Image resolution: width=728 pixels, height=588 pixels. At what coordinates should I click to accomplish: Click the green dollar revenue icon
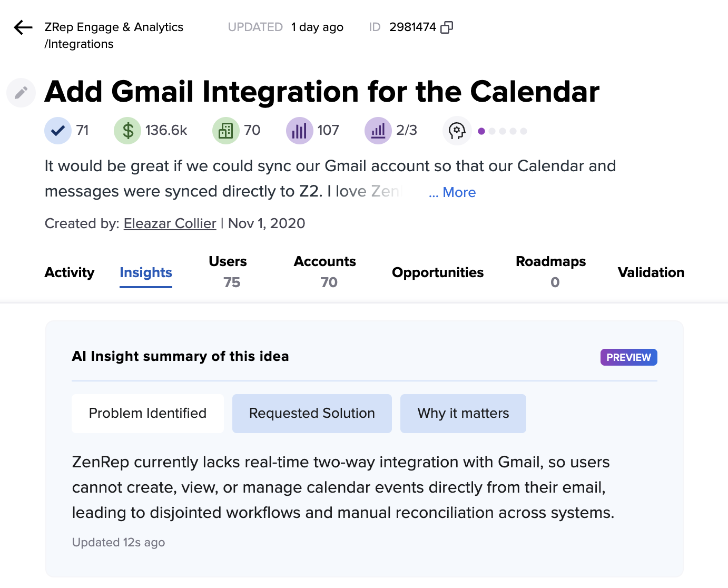click(x=127, y=131)
